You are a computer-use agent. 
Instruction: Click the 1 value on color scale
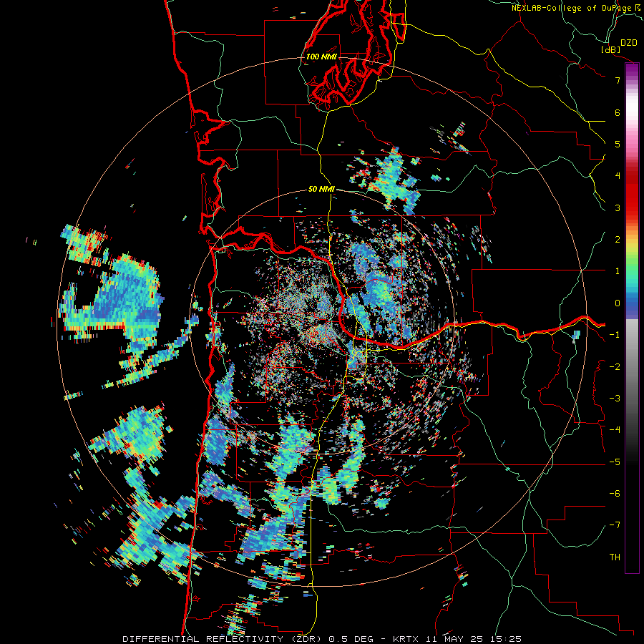point(618,271)
